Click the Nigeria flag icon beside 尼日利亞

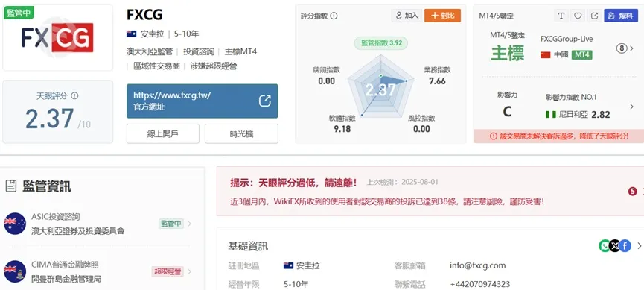[550, 114]
